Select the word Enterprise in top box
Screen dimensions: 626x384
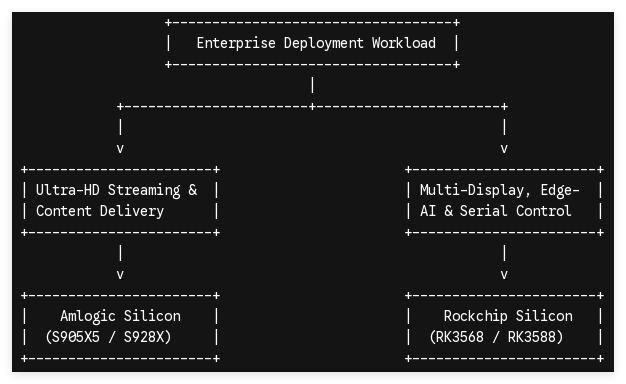[236, 43]
